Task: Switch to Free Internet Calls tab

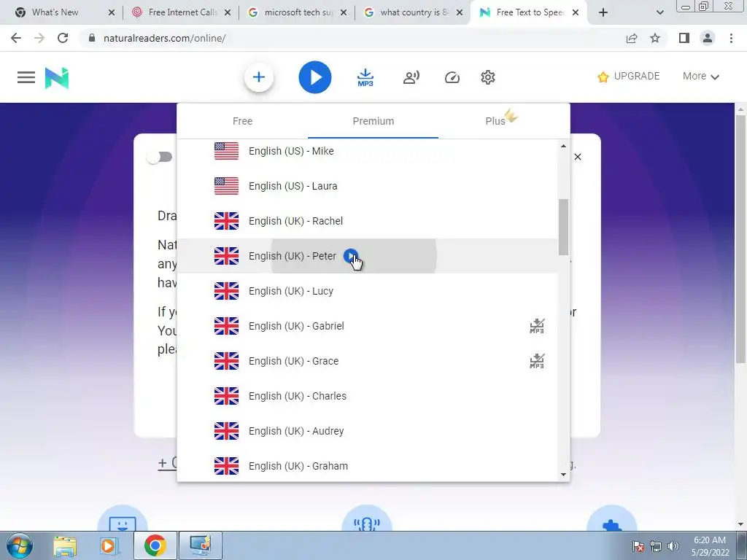Action: coord(182,12)
